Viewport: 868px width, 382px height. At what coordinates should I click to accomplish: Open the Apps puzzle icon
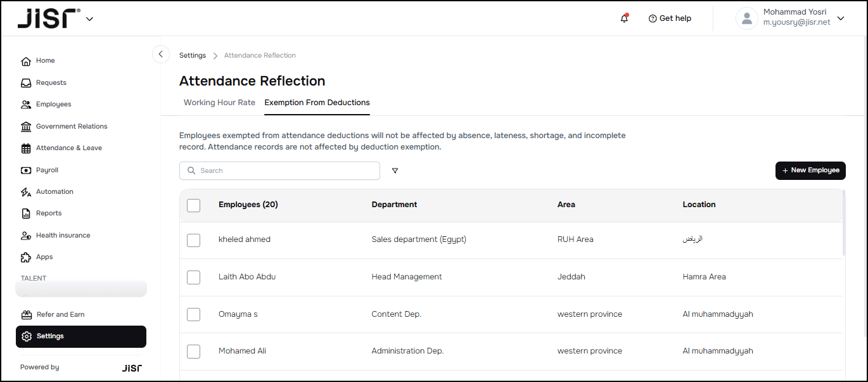(26, 257)
